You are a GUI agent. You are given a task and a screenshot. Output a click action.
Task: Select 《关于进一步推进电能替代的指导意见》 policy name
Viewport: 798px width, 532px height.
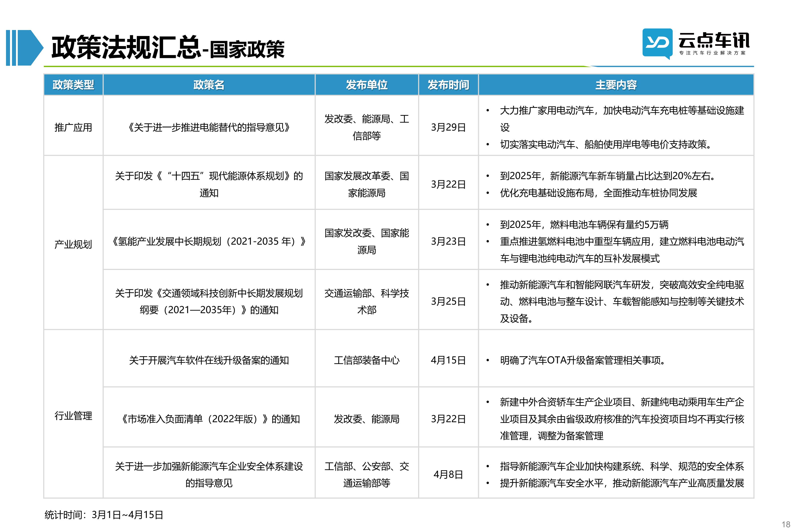[209, 128]
